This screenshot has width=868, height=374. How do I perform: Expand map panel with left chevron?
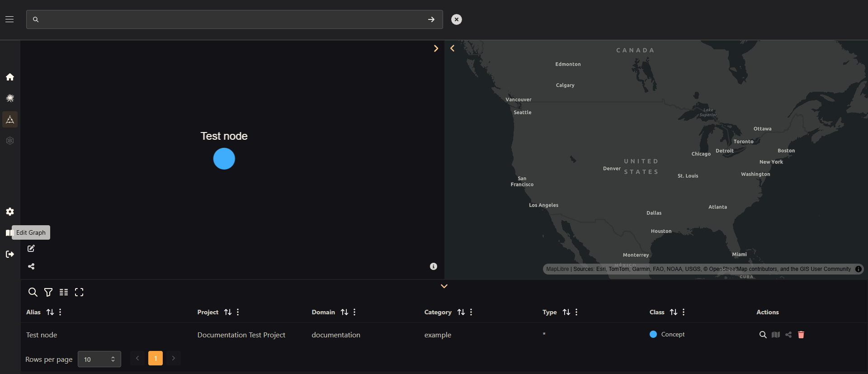pyautogui.click(x=452, y=48)
